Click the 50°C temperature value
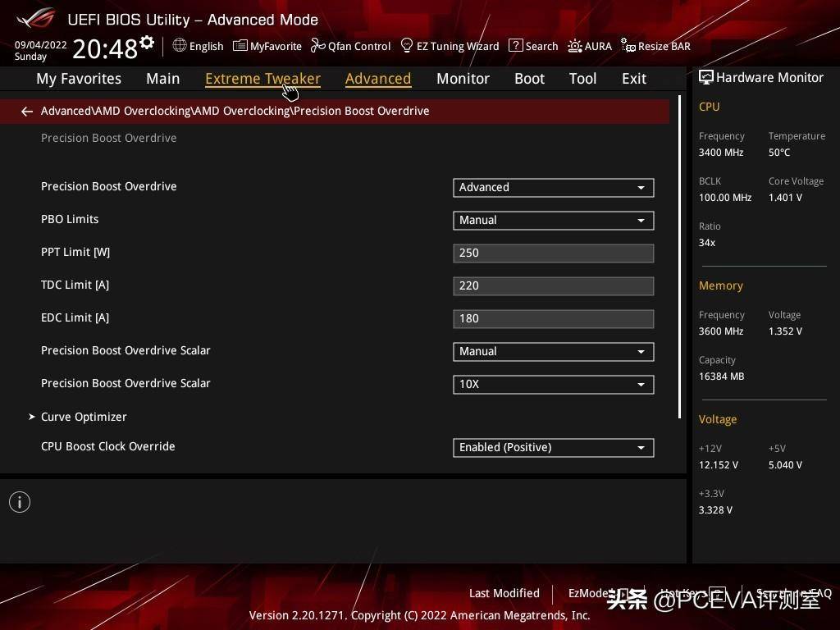The image size is (840, 630). point(779,152)
